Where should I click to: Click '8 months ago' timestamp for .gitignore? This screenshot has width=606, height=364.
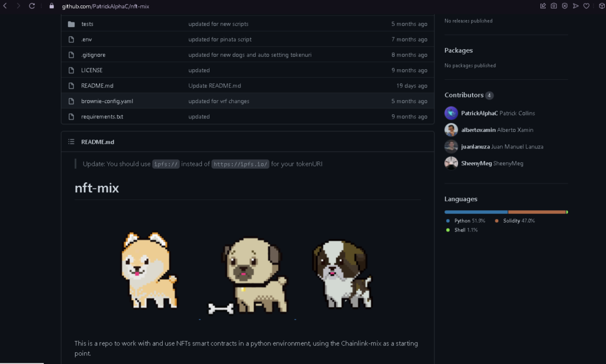click(410, 55)
